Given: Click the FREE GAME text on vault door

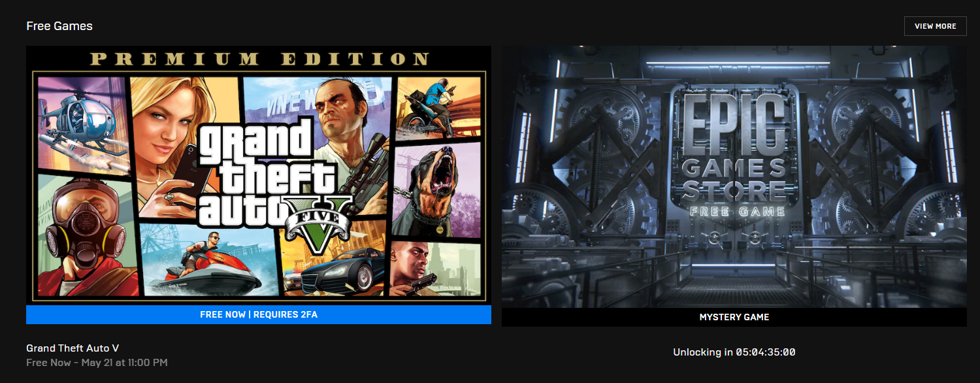Looking at the screenshot, I should [x=734, y=211].
